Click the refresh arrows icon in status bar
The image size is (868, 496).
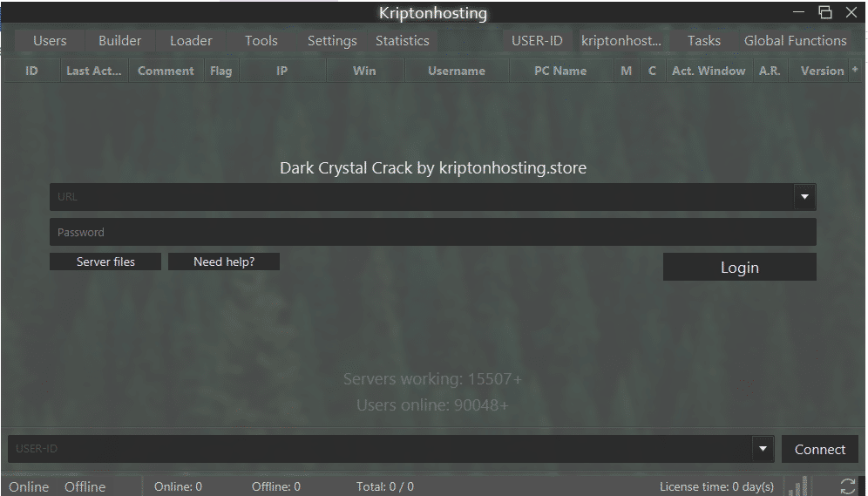coord(847,487)
